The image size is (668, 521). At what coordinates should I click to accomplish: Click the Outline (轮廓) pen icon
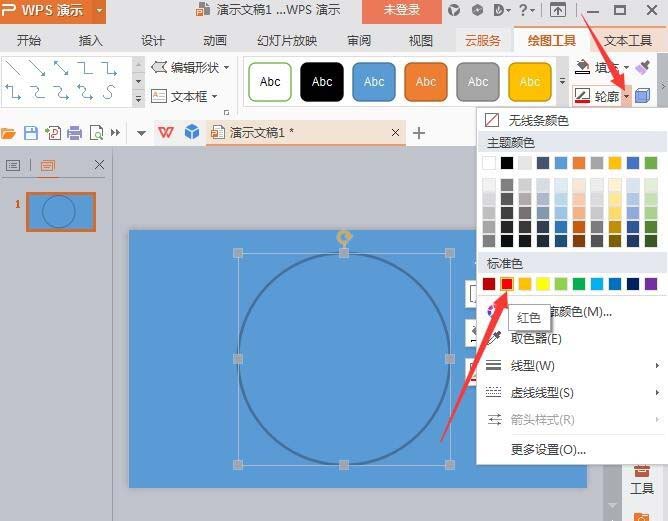(x=582, y=96)
